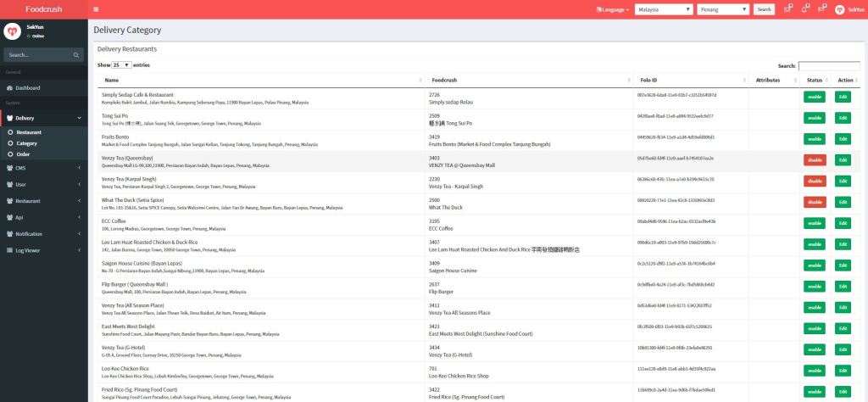This screenshot has width=868, height=402.
Task: Open the bell notifications icon
Action: pyautogui.click(x=805, y=8)
